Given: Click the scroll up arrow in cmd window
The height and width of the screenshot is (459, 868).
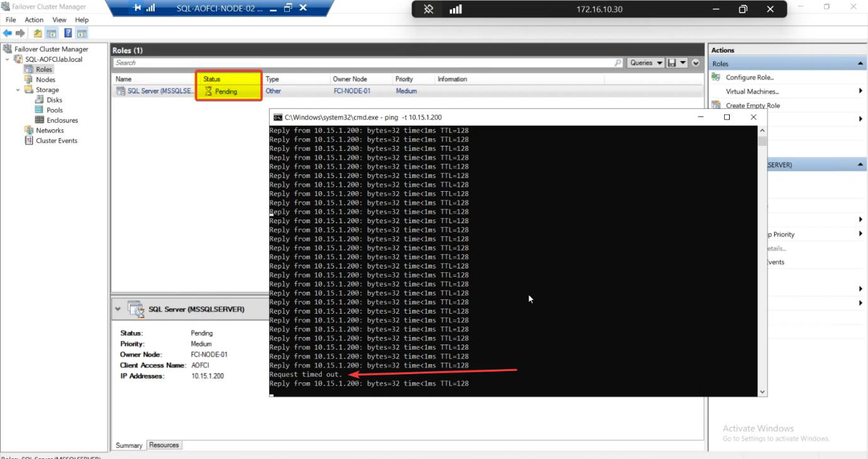Looking at the screenshot, I should (762, 131).
